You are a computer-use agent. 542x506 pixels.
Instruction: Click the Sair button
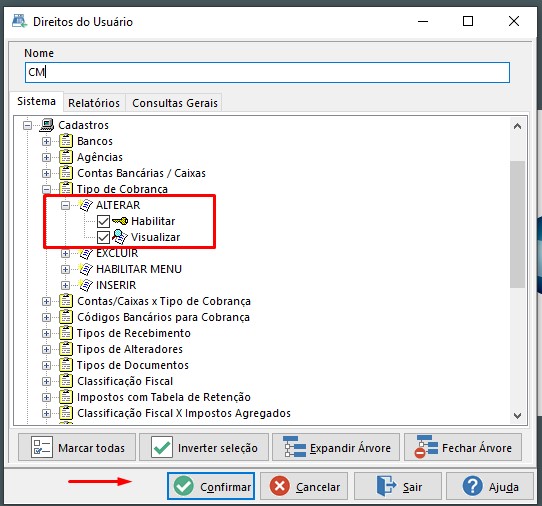click(x=398, y=486)
